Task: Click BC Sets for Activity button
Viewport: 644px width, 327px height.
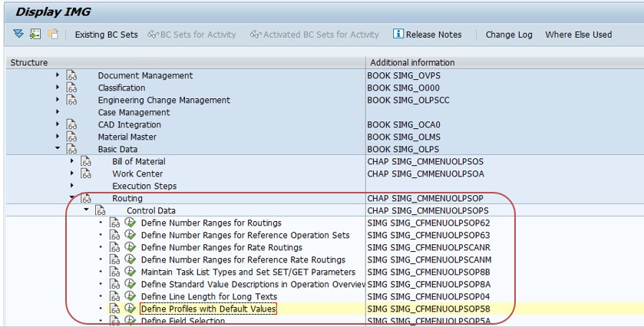Action: (192, 35)
